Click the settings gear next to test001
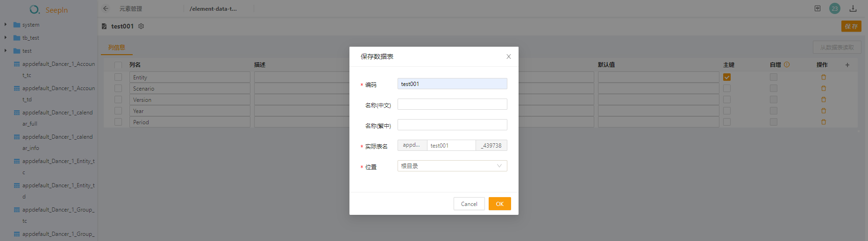The image size is (868, 241). pos(141,26)
